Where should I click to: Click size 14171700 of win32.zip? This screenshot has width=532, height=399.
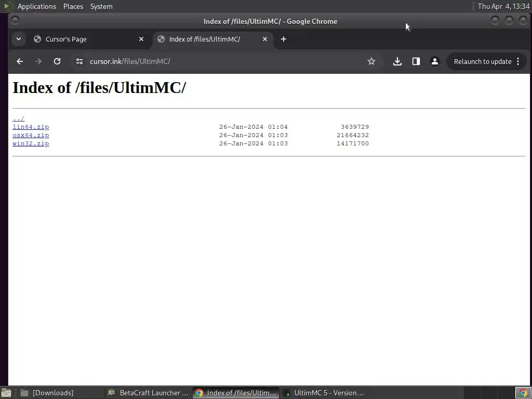click(353, 143)
